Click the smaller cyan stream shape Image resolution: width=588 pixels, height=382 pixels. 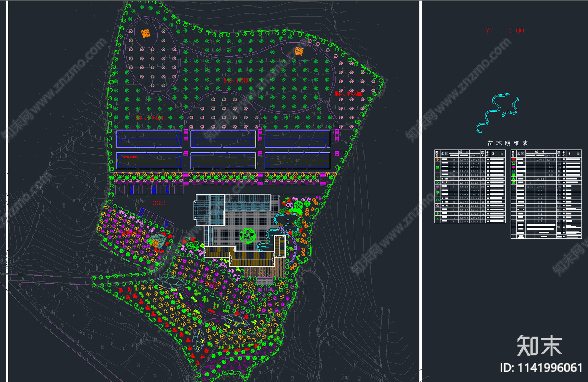(x=511, y=107)
